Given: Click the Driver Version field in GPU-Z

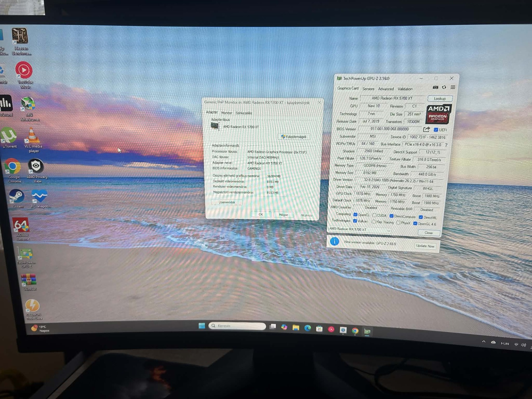Looking at the screenshot, I should pos(398,181).
